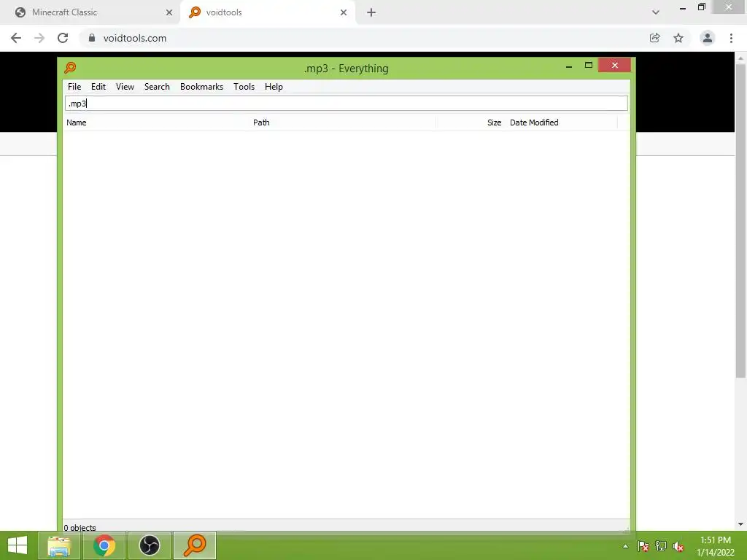Select Everything app in taskbar

click(x=195, y=545)
